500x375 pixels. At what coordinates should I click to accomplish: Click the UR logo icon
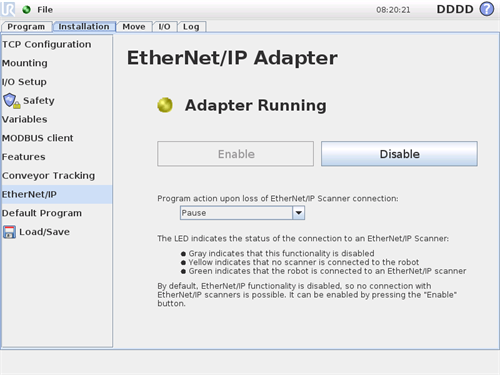(x=8, y=9)
